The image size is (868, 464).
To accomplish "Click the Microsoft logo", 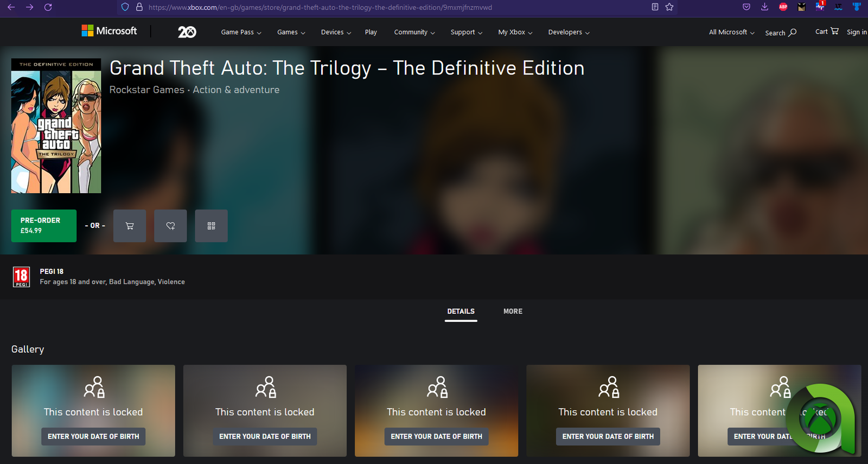I will (x=109, y=31).
